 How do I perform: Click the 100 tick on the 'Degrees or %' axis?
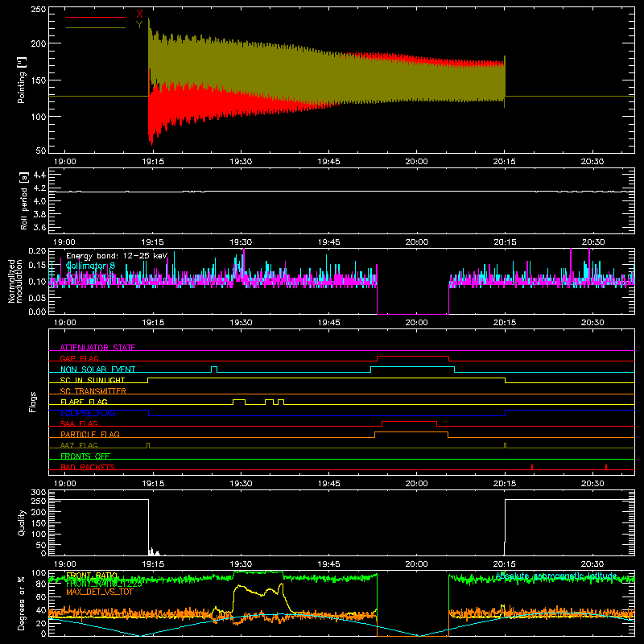click(x=38, y=572)
